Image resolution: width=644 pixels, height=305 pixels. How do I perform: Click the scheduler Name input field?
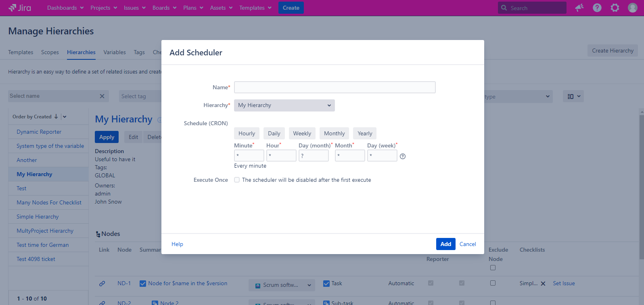pos(335,87)
